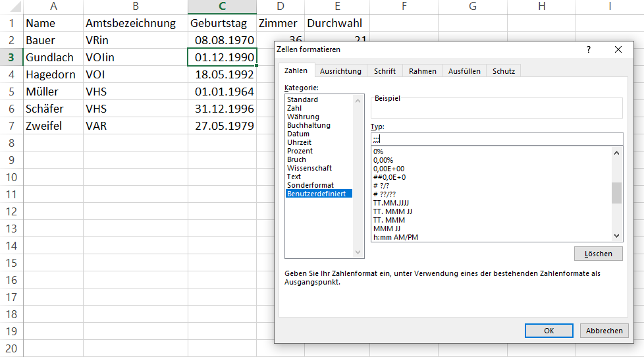Open the Schrift tab
This screenshot has height=357, width=644.
pos(385,71)
